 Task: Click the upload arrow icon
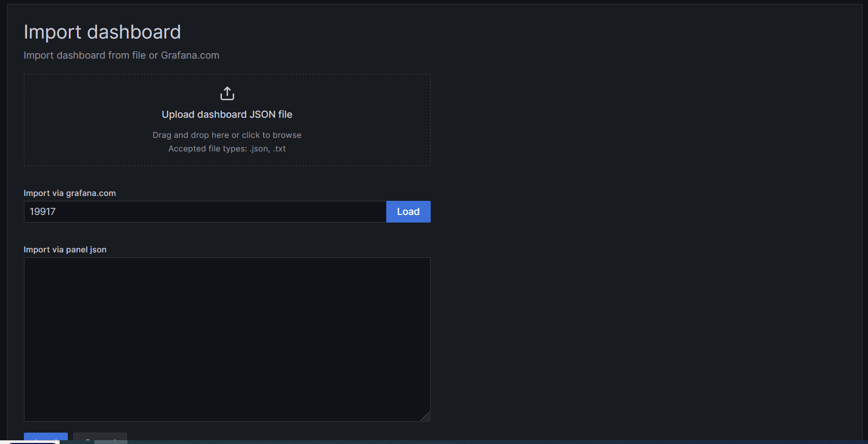[227, 93]
